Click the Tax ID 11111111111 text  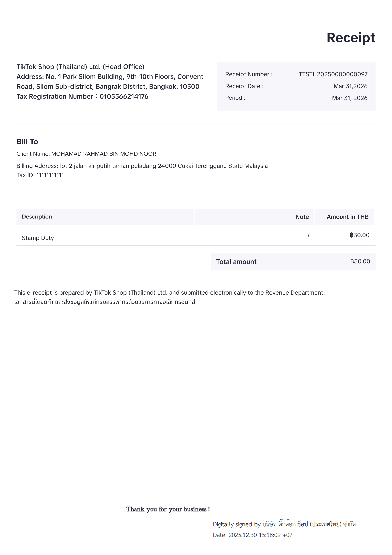[x=40, y=175]
